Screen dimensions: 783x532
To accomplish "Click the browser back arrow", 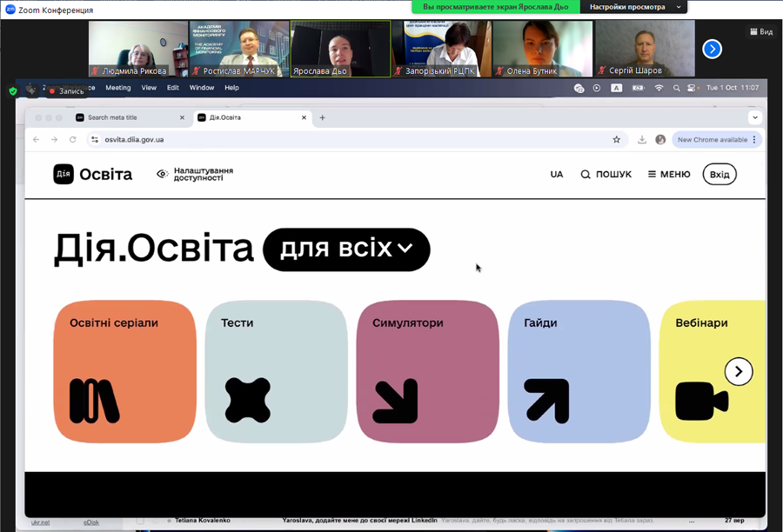I will [x=36, y=140].
